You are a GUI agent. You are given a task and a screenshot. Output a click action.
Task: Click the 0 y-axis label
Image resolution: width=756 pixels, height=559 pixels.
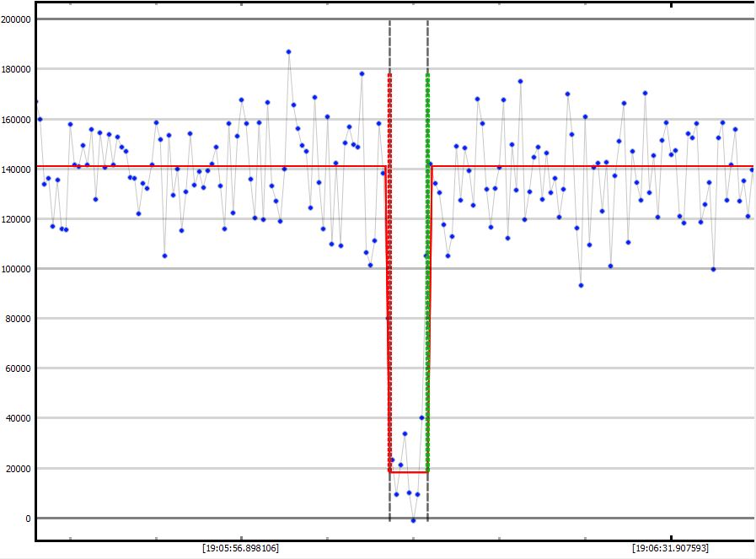pos(29,519)
